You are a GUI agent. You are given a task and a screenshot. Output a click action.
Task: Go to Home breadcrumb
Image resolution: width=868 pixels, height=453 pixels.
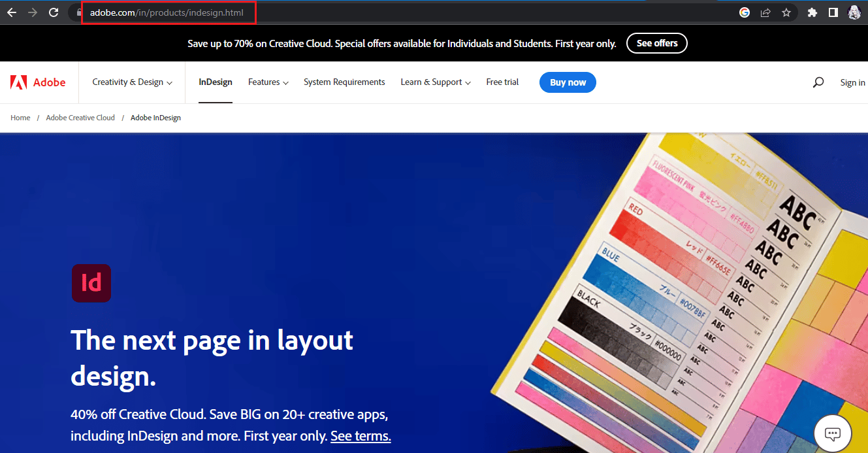coord(20,118)
